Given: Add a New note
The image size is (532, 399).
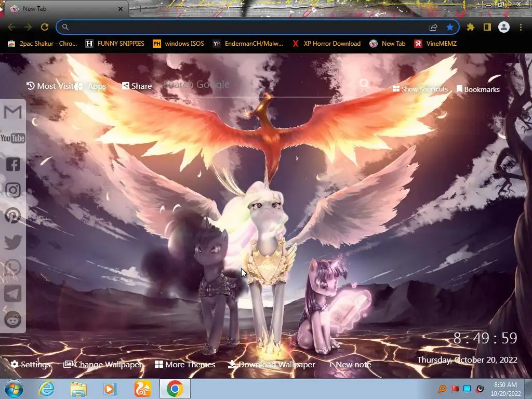Looking at the screenshot, I should [x=350, y=364].
